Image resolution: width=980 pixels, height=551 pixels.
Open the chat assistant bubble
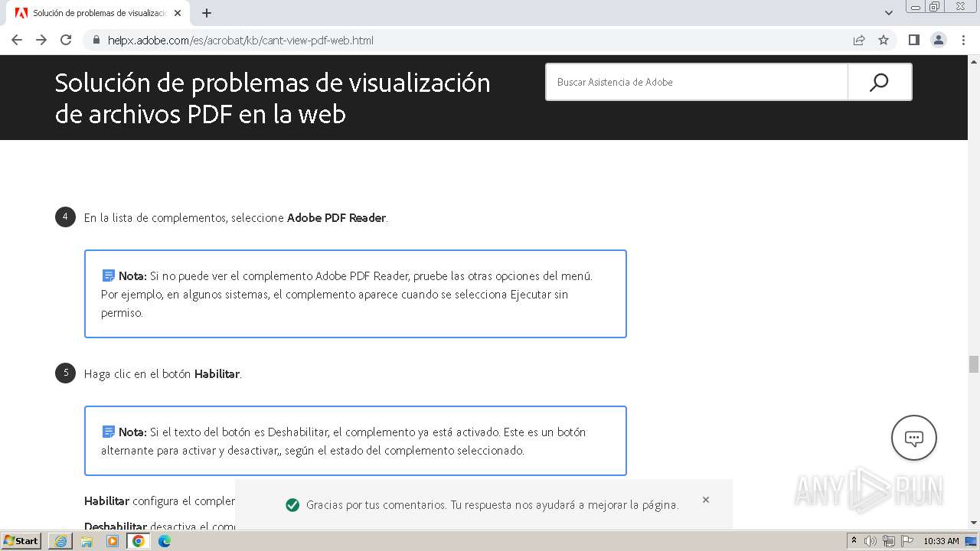pos(914,438)
